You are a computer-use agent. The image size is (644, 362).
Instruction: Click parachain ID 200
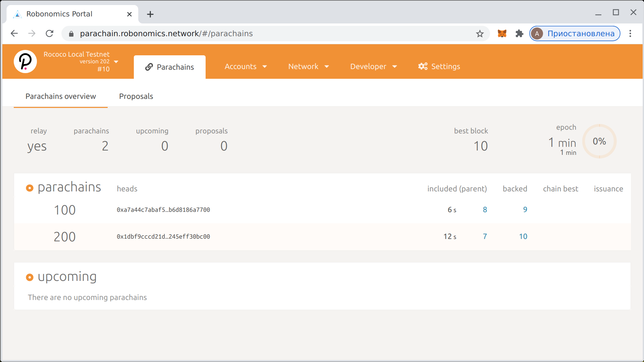[x=65, y=237]
